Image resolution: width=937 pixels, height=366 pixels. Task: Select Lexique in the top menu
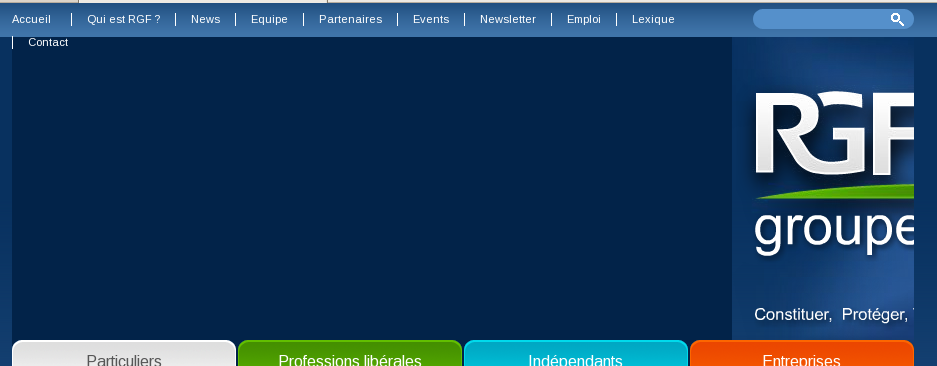point(653,19)
